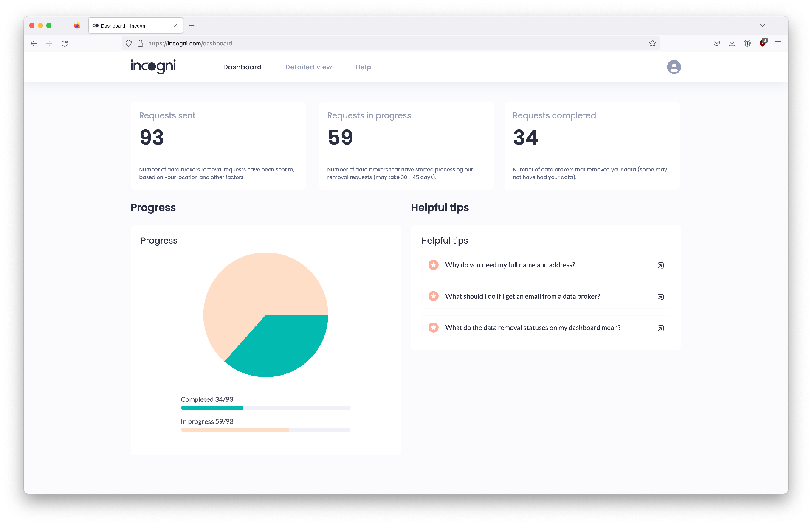Toggle the privacy badge with the red counter

click(x=762, y=43)
